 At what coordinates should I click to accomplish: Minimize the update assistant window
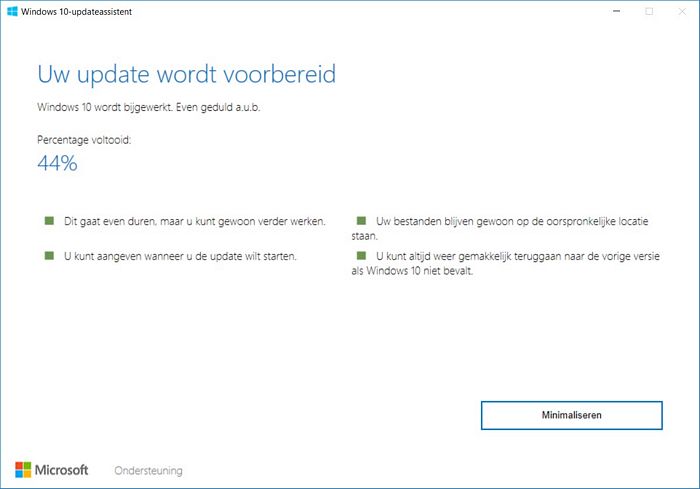click(x=617, y=11)
